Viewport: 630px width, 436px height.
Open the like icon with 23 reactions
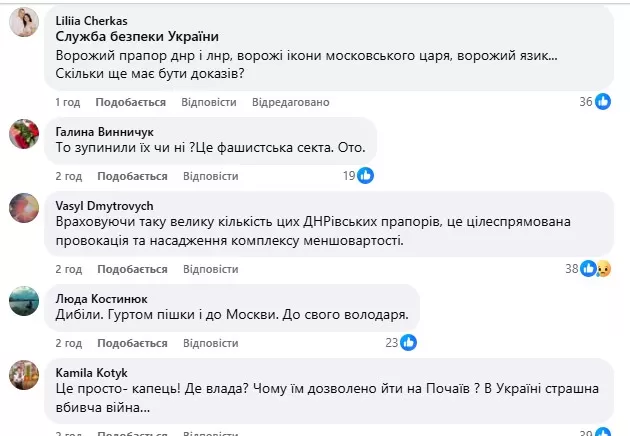[x=409, y=342]
